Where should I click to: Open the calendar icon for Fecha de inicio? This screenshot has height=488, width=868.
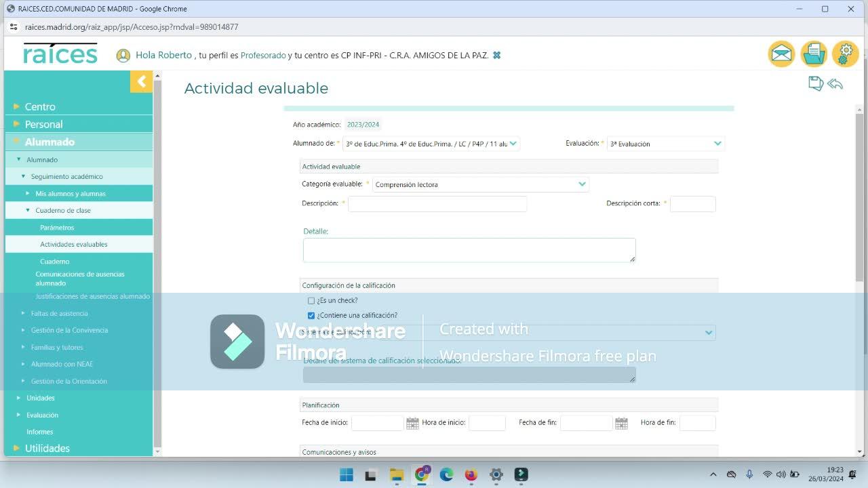[412, 423]
